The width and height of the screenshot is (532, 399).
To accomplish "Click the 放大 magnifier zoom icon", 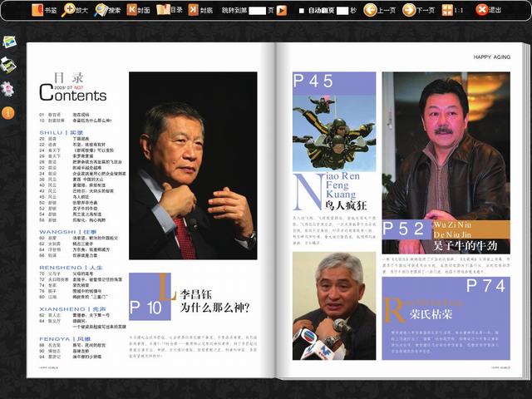I will [x=68, y=10].
